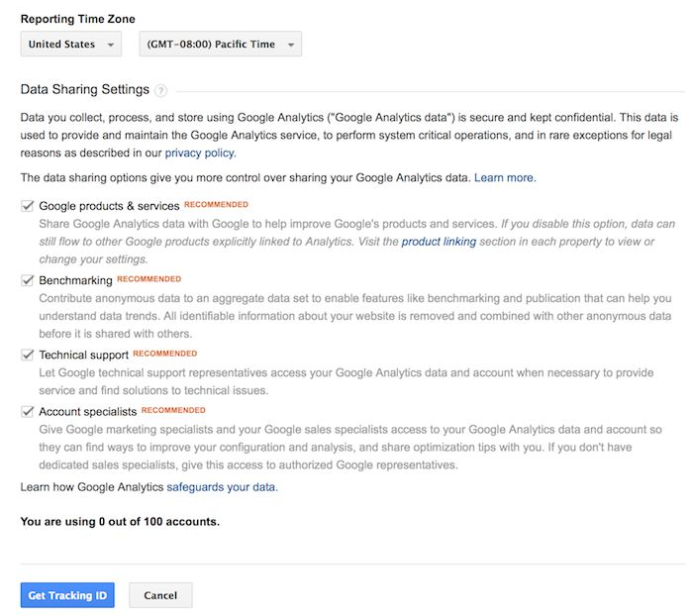This screenshot has width=693, height=616.
Task: Toggle the Benchmarking checkbox
Action: click(x=28, y=280)
